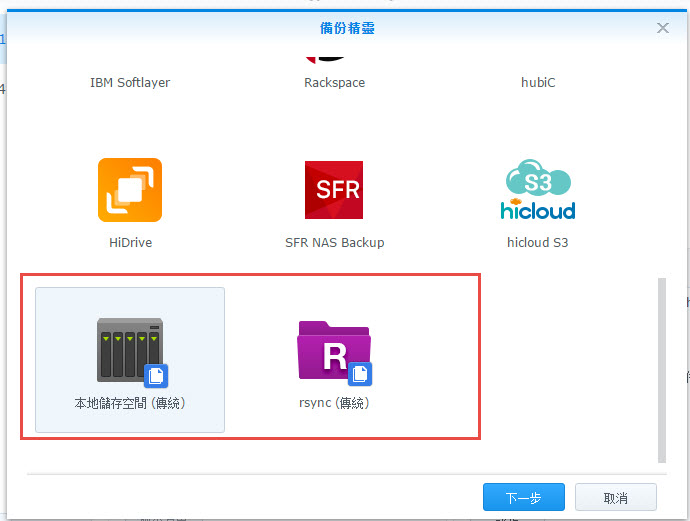Pick the hicloud S3 cloud icon

pyautogui.click(x=538, y=190)
